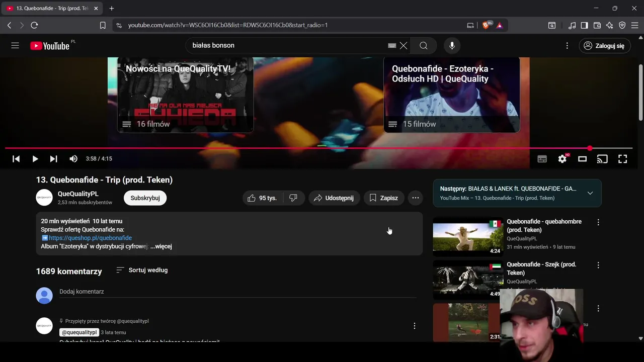
Task: Subscribe with the Subskrybuj button
Action: (x=145, y=198)
